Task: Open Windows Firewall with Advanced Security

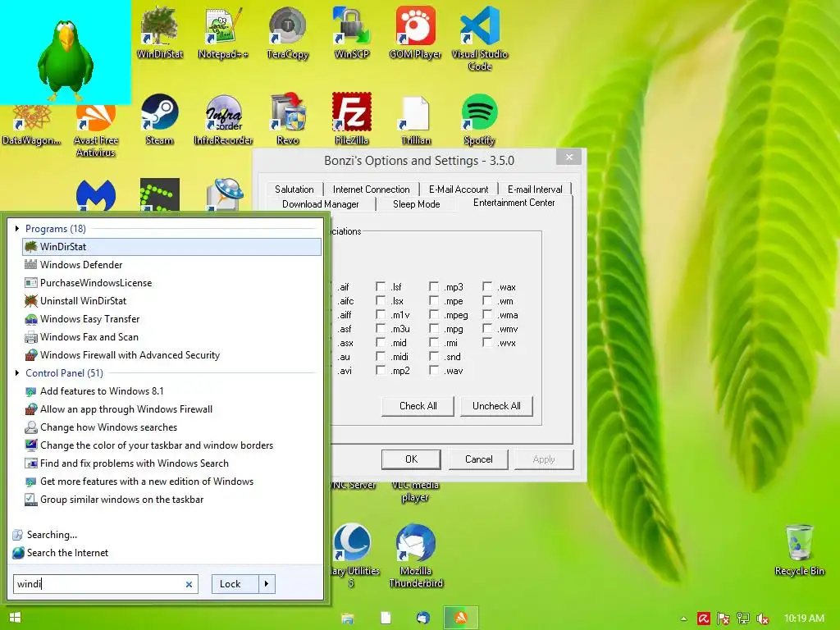Action: coord(172,355)
